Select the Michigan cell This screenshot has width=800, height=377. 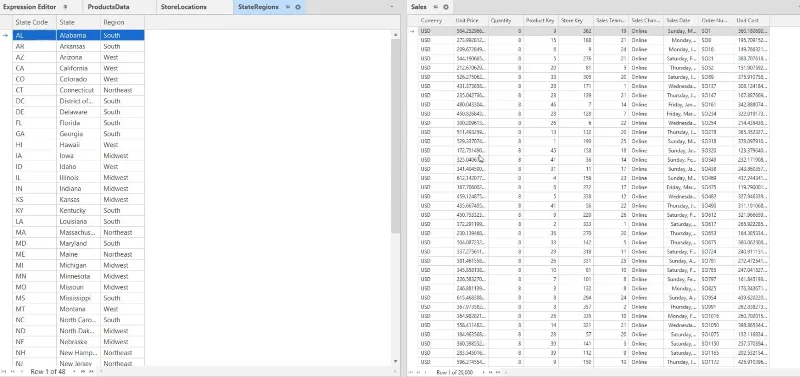[x=78, y=265]
